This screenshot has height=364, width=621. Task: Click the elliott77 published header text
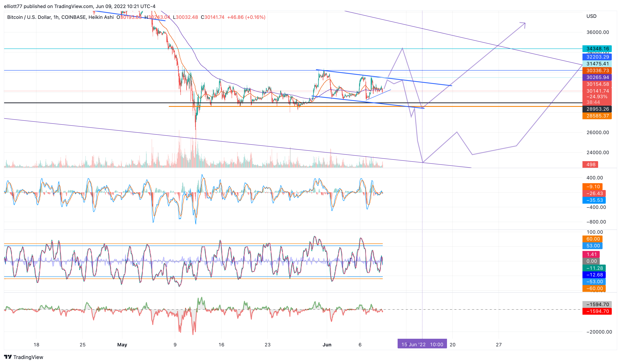(80, 6)
